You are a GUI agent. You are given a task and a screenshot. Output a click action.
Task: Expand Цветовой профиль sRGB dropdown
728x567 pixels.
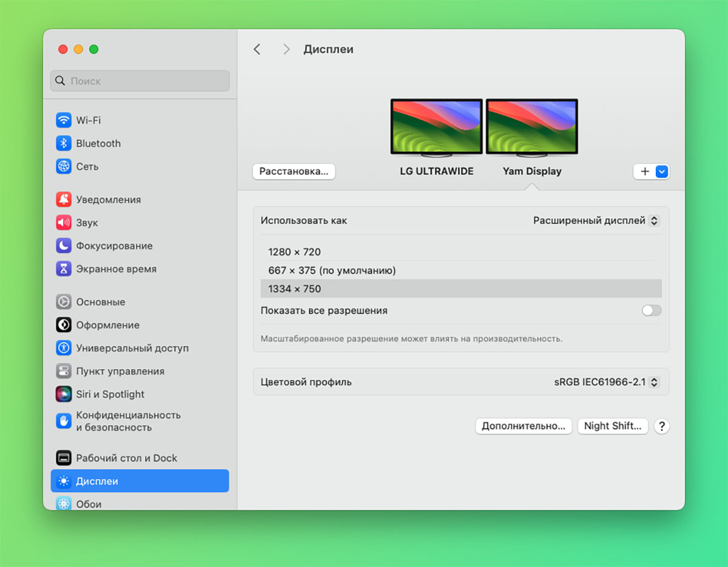click(x=606, y=382)
